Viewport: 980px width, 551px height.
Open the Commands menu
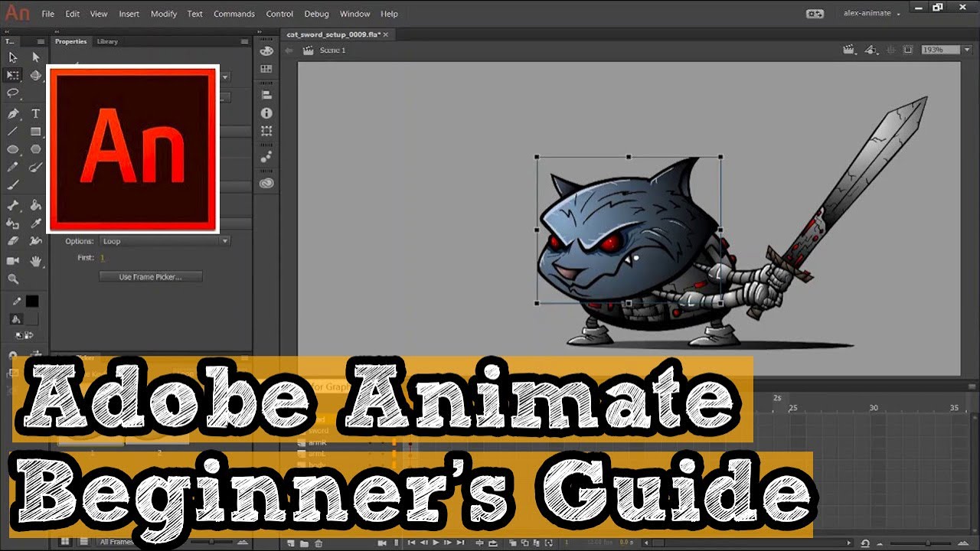pyautogui.click(x=234, y=14)
